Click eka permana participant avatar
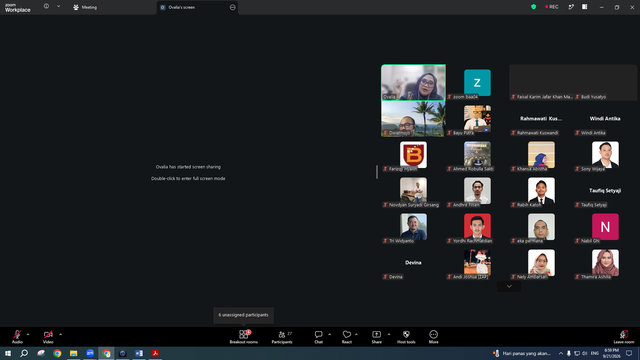The height and width of the screenshot is (360, 640). coord(541,227)
